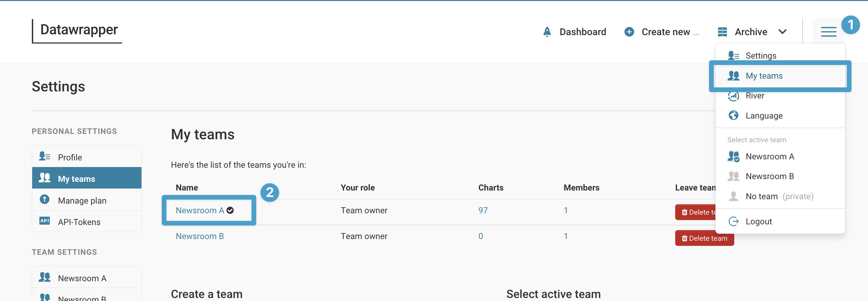
Task: Open members count 1 for Newsroom B
Action: tap(566, 236)
